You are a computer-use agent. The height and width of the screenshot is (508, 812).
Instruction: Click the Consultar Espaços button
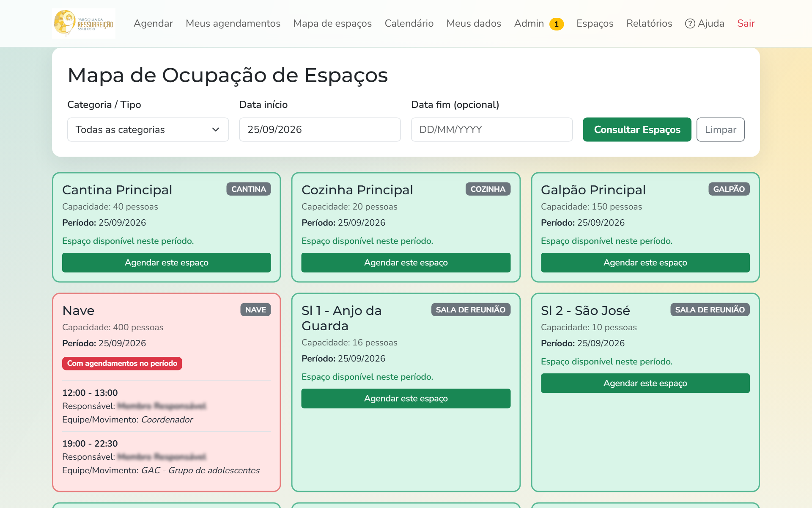(x=637, y=130)
